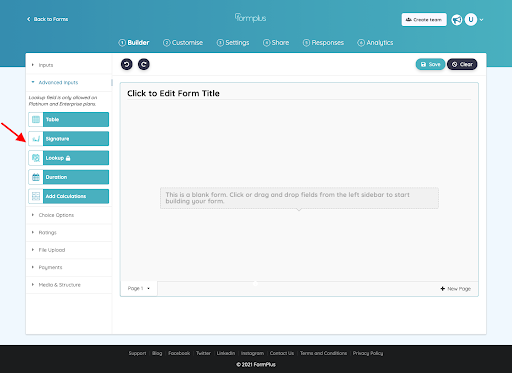Switch to the Analytics tab
Viewport: 512px width, 373px height.
(375, 43)
